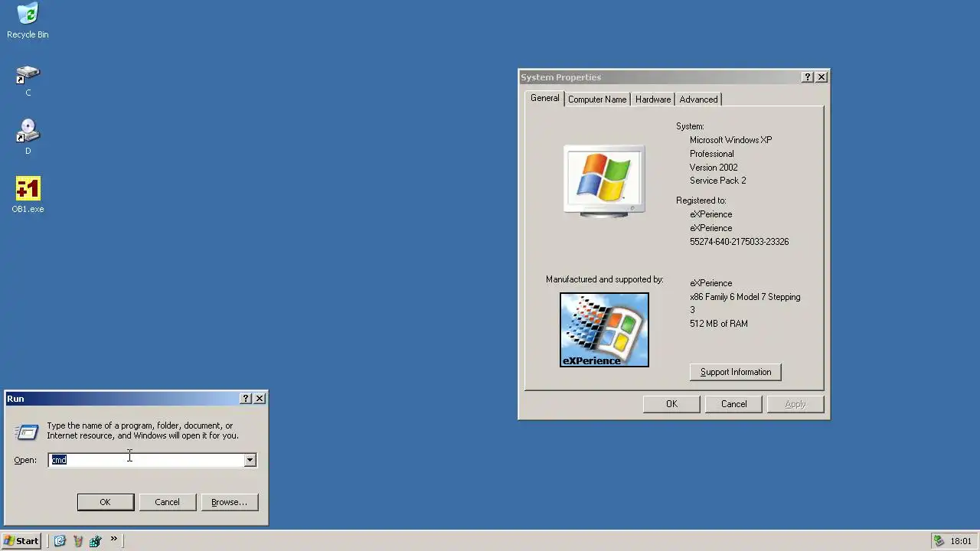Click the System Properties title bar
This screenshot has width=980, height=551.
point(660,77)
